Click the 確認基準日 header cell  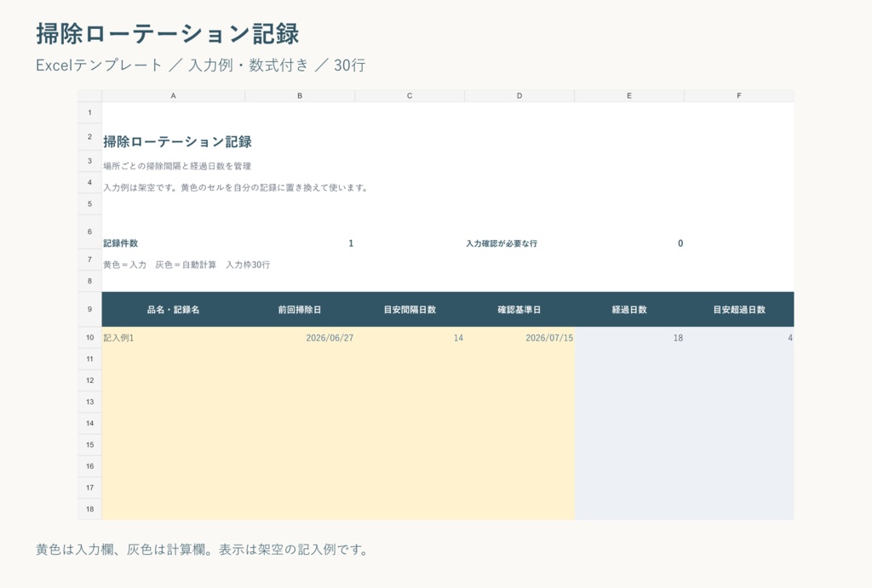click(519, 310)
